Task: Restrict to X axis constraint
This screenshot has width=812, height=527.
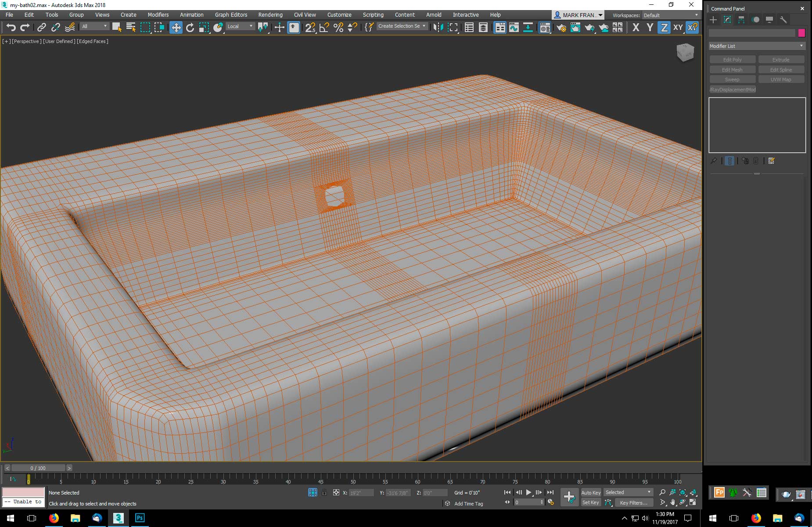Action: point(636,27)
